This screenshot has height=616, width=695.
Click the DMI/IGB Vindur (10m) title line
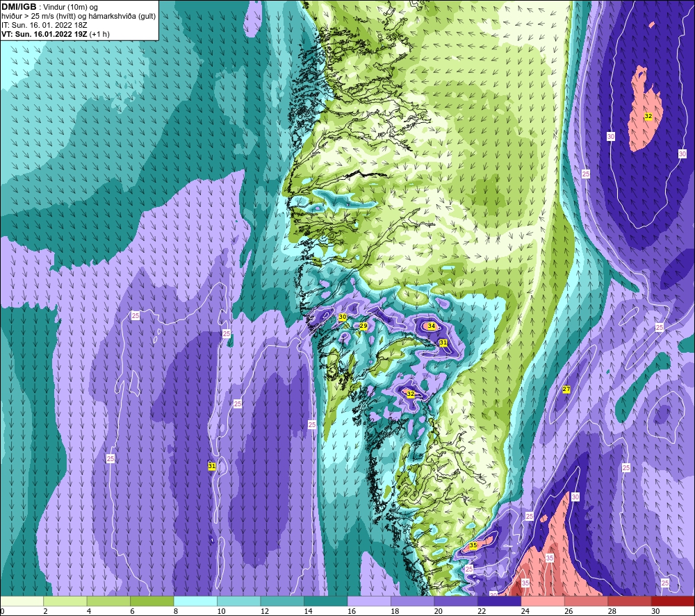click(x=50, y=7)
